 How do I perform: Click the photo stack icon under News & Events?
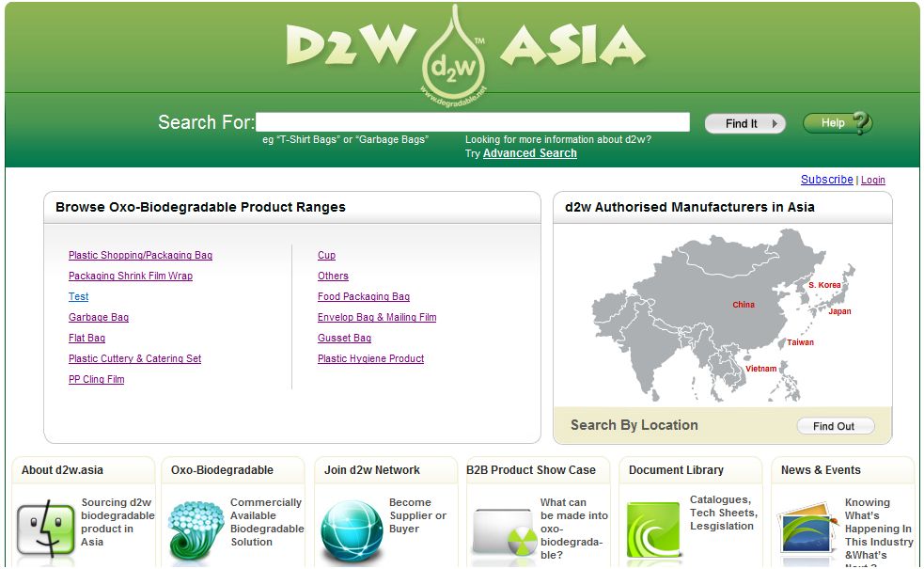tap(807, 529)
